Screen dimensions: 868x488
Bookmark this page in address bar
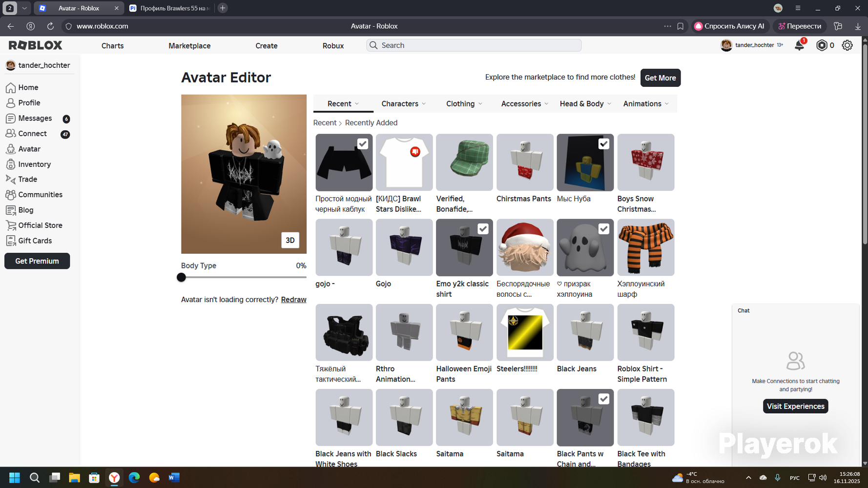(x=681, y=26)
